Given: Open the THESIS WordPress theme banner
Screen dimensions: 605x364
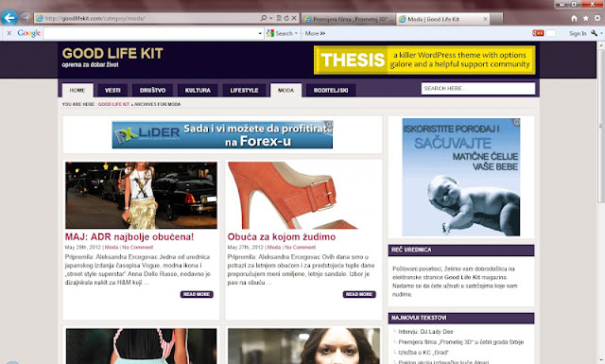Looking at the screenshot, I should coord(424,60).
